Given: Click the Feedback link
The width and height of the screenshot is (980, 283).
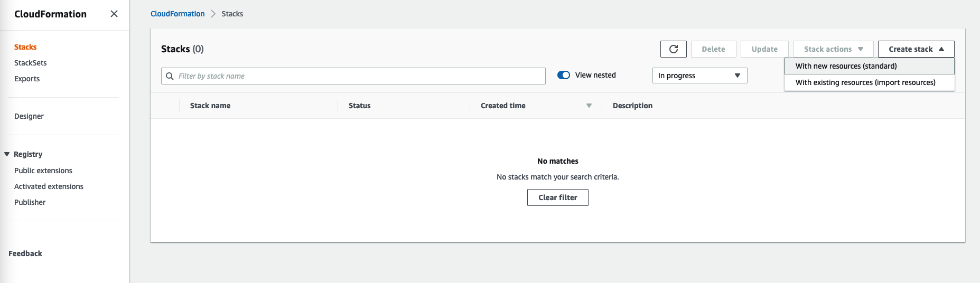Looking at the screenshot, I should 25,253.
